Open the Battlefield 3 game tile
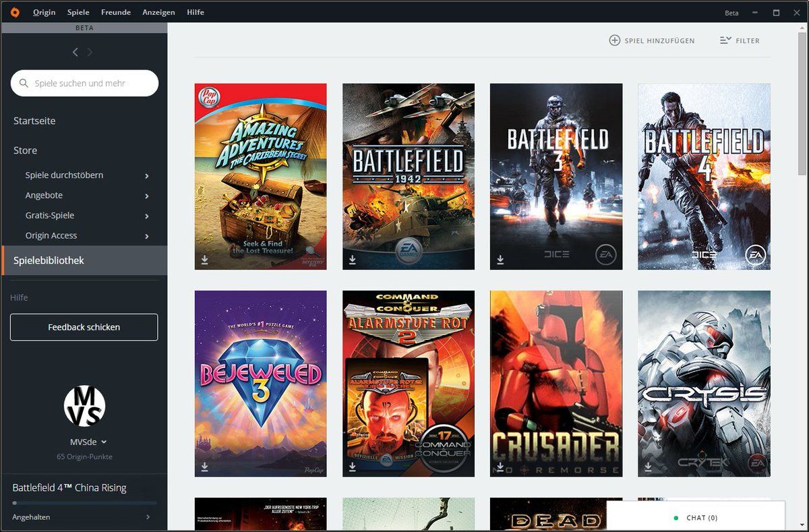Viewport: 809px width, 532px height. 556,177
